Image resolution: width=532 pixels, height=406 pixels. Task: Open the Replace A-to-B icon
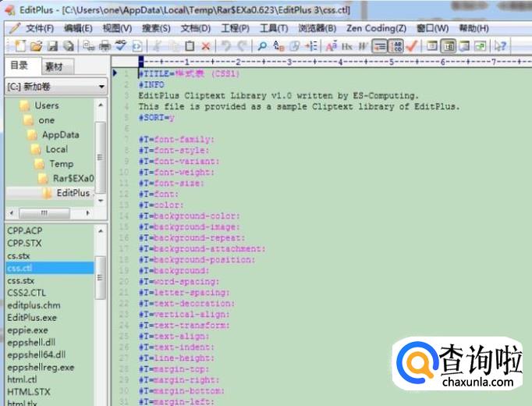(x=278, y=46)
